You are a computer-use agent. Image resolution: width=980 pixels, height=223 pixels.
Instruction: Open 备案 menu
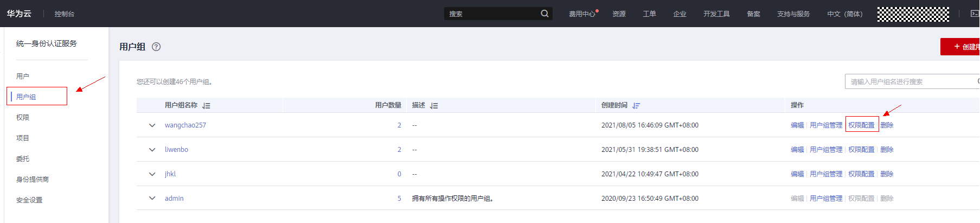[753, 14]
